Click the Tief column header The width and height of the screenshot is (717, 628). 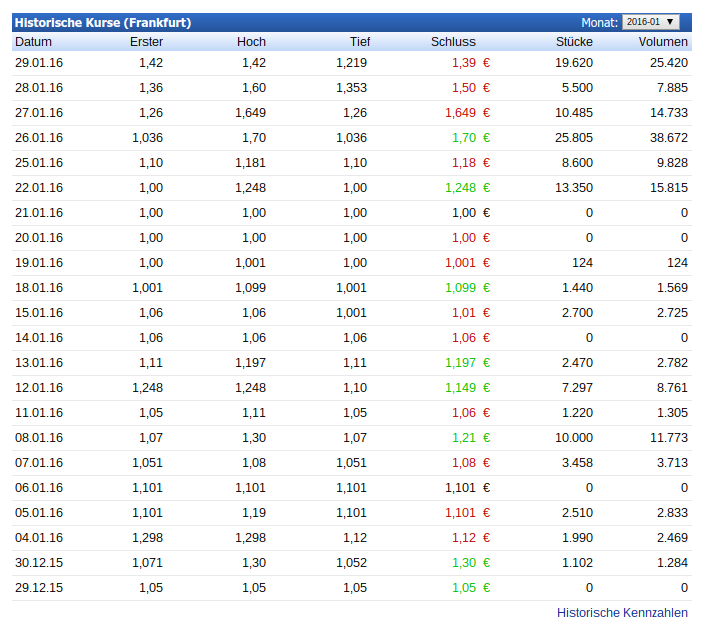coord(359,42)
